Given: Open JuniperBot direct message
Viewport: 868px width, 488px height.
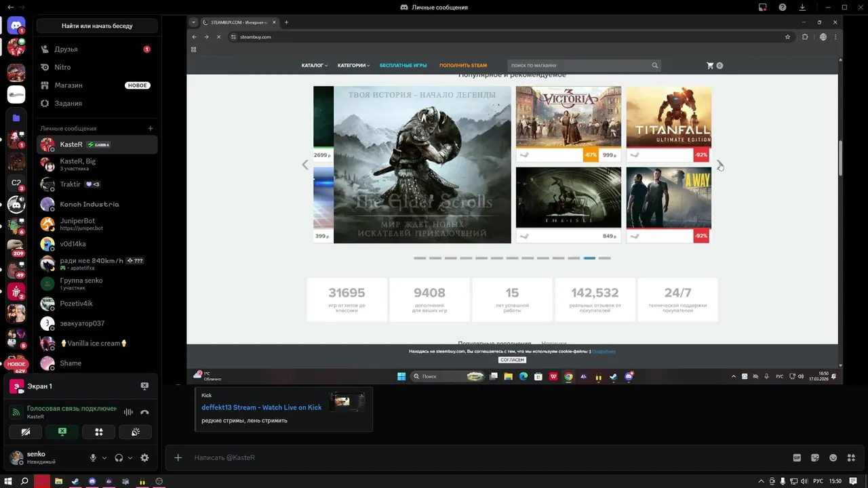Looking at the screenshot, I should click(x=98, y=224).
